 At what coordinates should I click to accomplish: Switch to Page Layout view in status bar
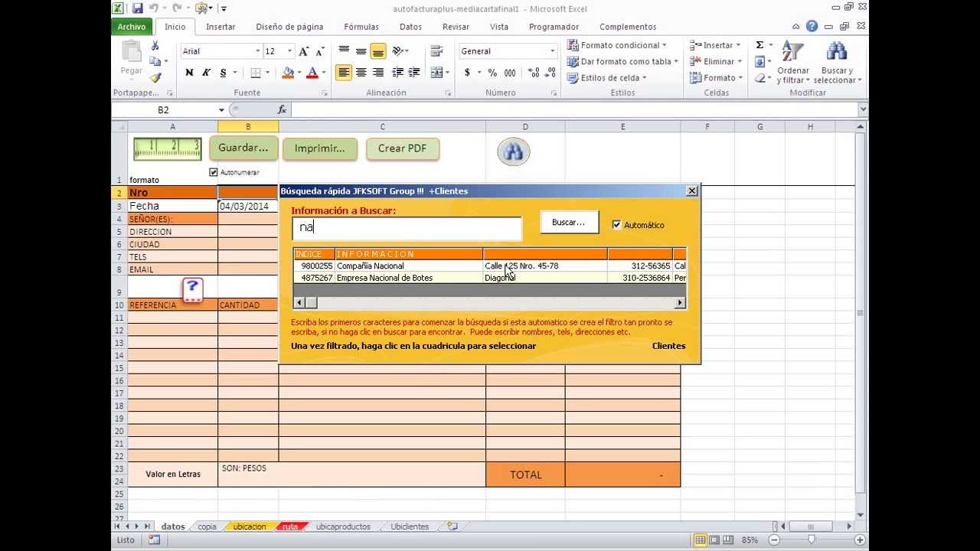(714, 540)
